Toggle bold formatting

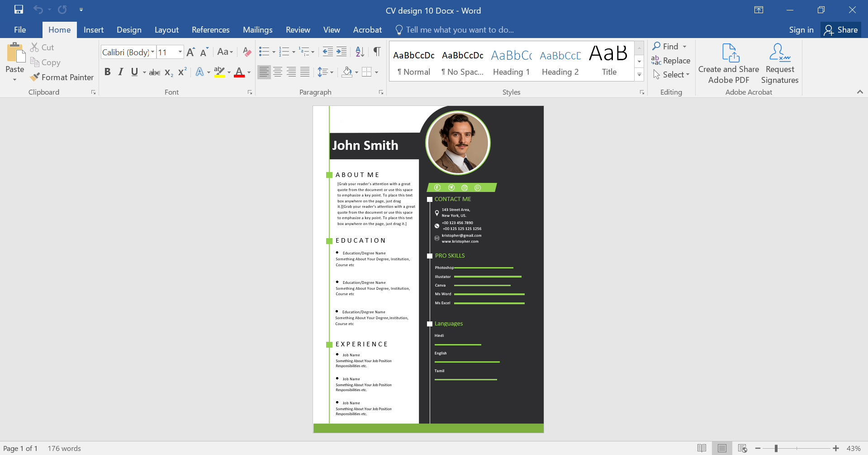point(108,72)
